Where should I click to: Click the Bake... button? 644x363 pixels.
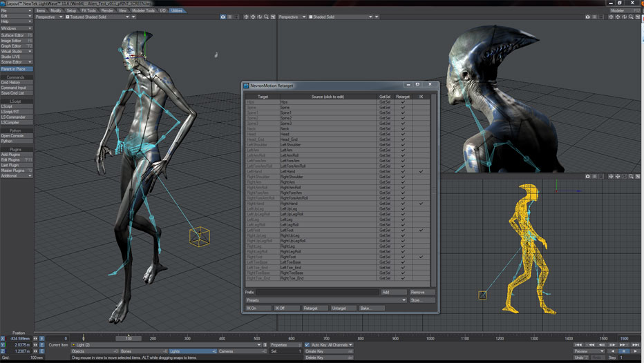coord(372,308)
